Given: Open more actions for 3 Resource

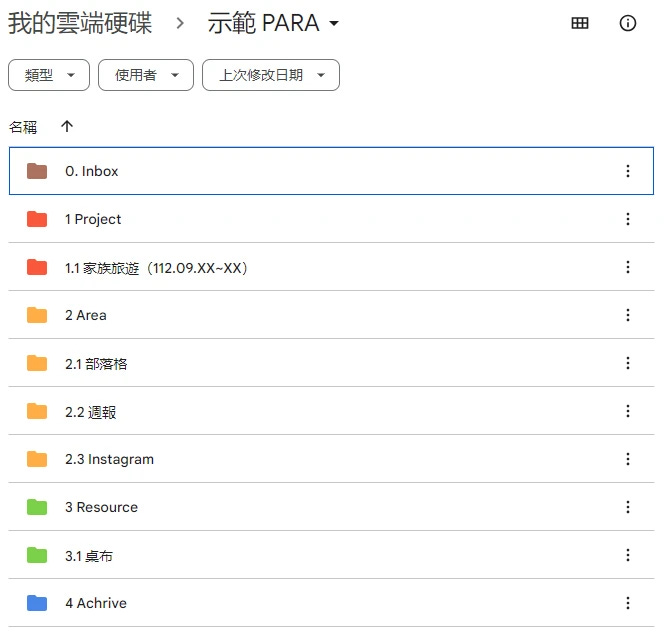Looking at the screenshot, I should (x=628, y=507).
